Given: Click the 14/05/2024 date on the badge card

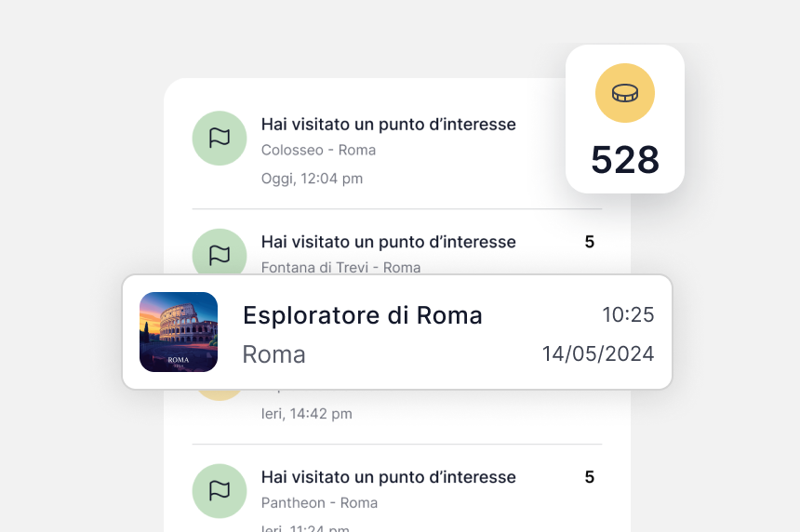Looking at the screenshot, I should [x=598, y=353].
